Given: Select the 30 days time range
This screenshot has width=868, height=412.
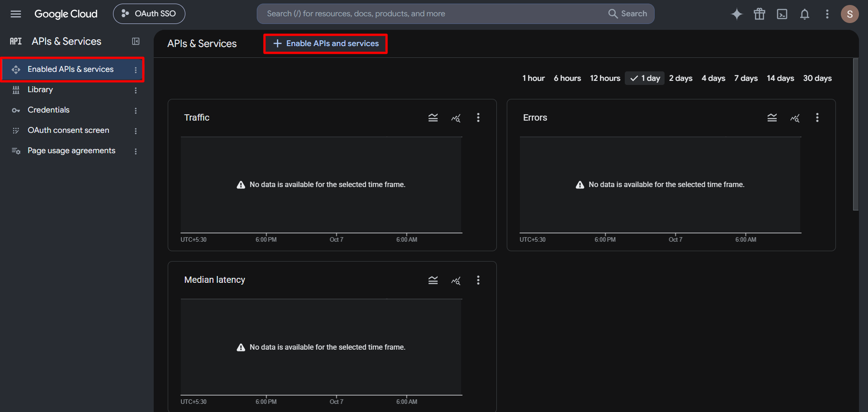Looking at the screenshot, I should [x=817, y=78].
